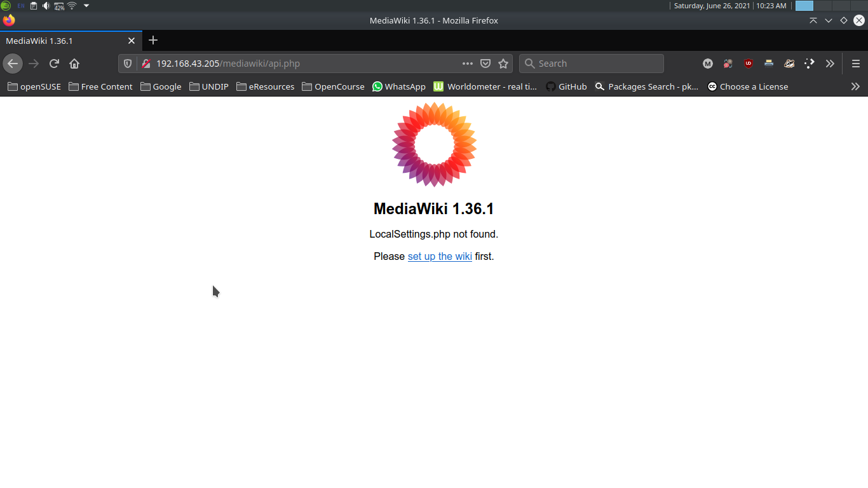
Task: Click the date 'Saturday, June 26, 2021'
Action: click(x=712, y=6)
